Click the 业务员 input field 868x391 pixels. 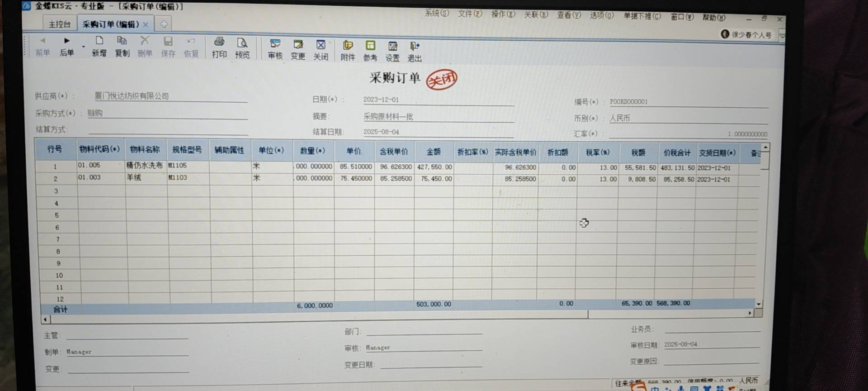712,329
